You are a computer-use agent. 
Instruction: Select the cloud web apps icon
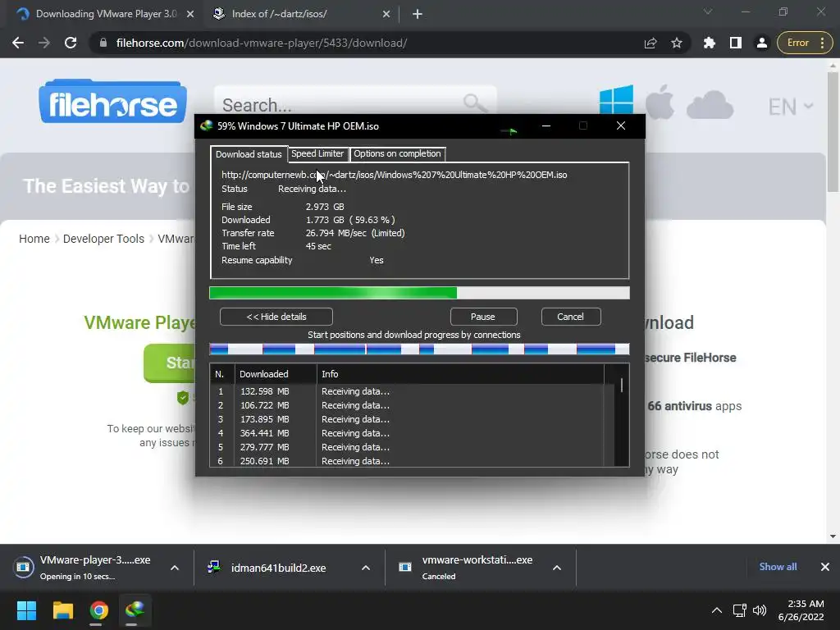point(710,104)
